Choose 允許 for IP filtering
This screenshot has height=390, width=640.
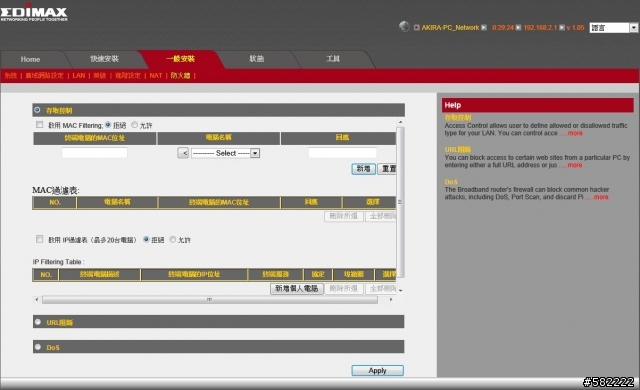[173, 239]
